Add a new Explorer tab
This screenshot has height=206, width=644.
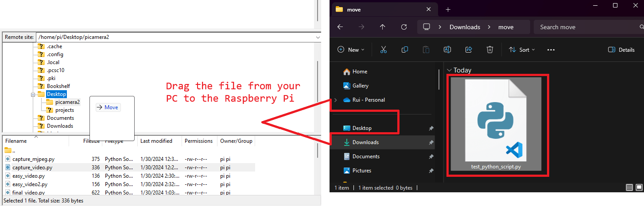448,9
